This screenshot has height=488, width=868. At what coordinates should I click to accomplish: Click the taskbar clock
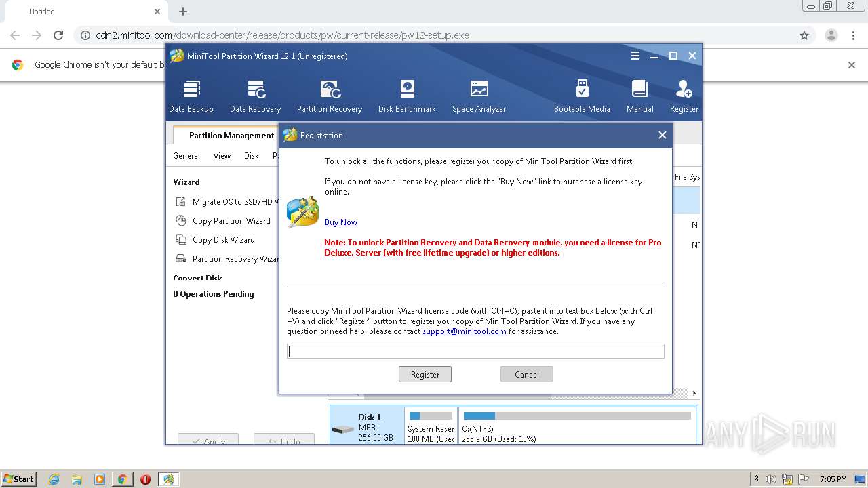tap(833, 479)
